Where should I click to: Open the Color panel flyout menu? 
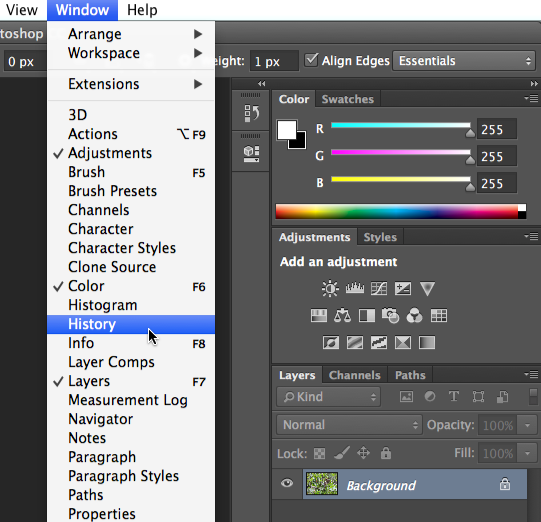531,99
